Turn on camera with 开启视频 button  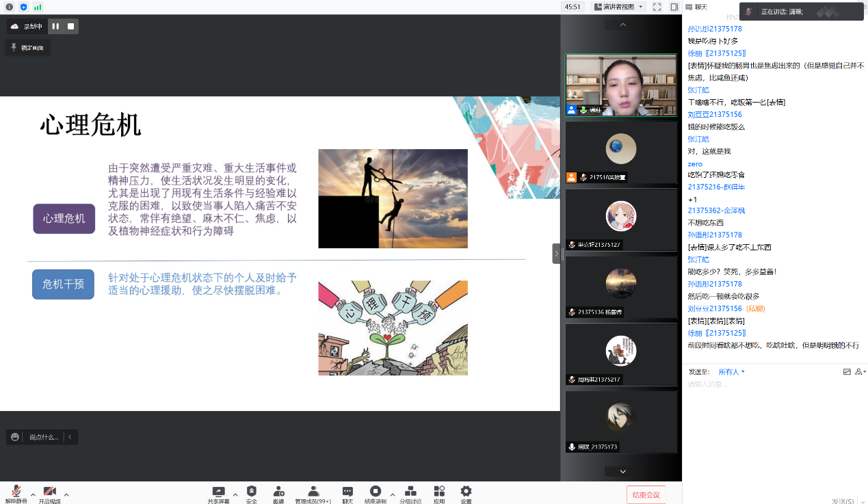tap(49, 492)
